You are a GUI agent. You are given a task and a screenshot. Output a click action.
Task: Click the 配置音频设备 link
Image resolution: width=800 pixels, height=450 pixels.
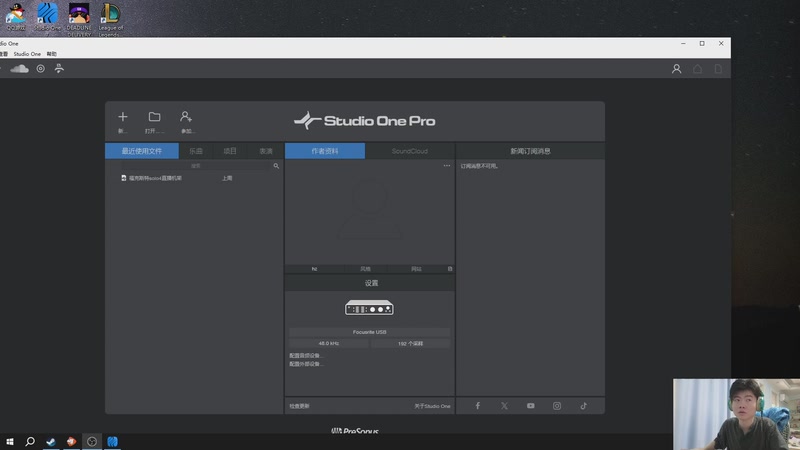(x=306, y=356)
